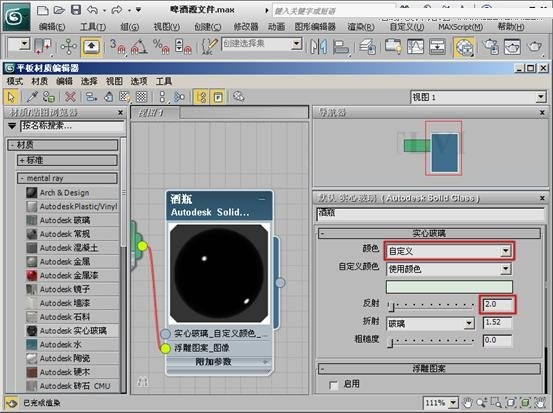Click the Align tool icon
553x413 pixels.
(340, 47)
